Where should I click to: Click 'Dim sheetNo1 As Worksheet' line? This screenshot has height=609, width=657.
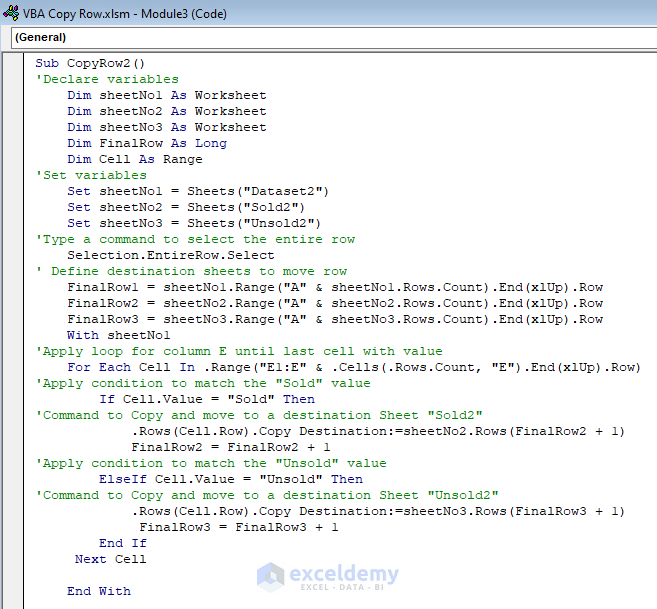tap(167, 95)
